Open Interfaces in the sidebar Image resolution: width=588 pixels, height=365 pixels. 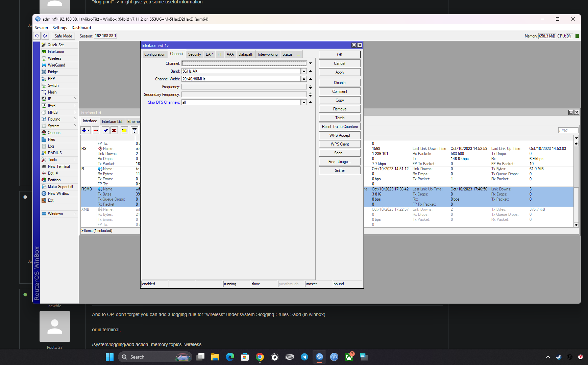[x=56, y=52]
